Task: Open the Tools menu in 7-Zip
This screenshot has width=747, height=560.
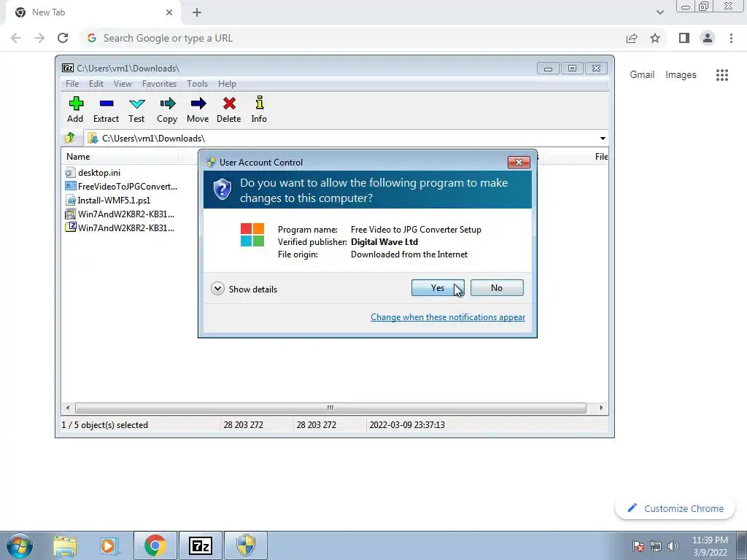Action: point(197,84)
